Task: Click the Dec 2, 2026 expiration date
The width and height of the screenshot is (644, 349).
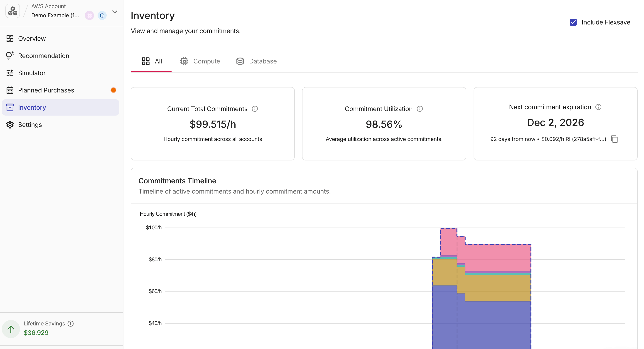Action: click(555, 123)
